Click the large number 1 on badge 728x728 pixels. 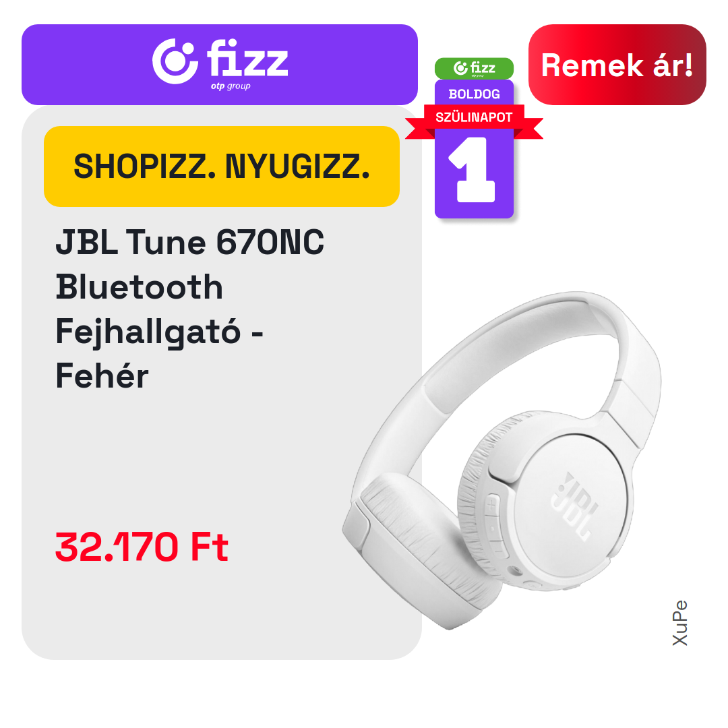point(473,169)
